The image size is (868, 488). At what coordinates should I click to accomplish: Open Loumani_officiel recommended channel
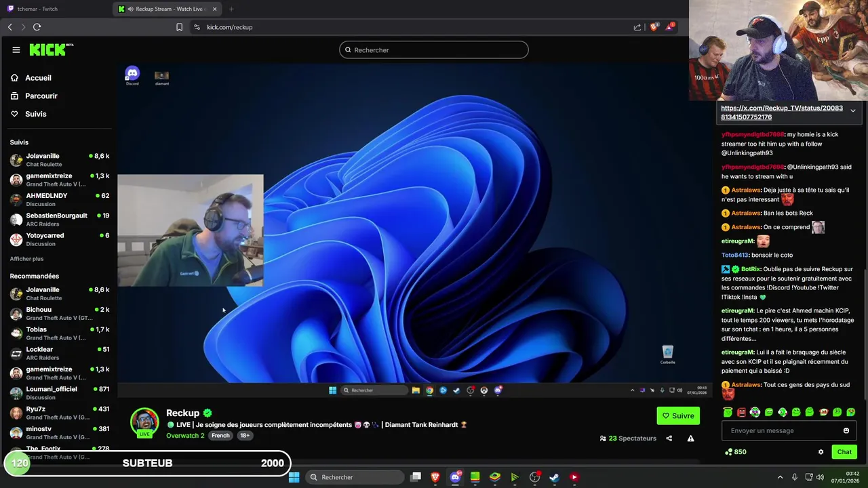pyautogui.click(x=60, y=393)
